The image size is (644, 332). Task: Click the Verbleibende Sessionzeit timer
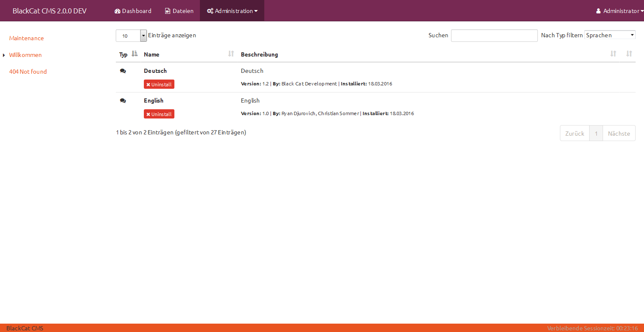point(593,328)
